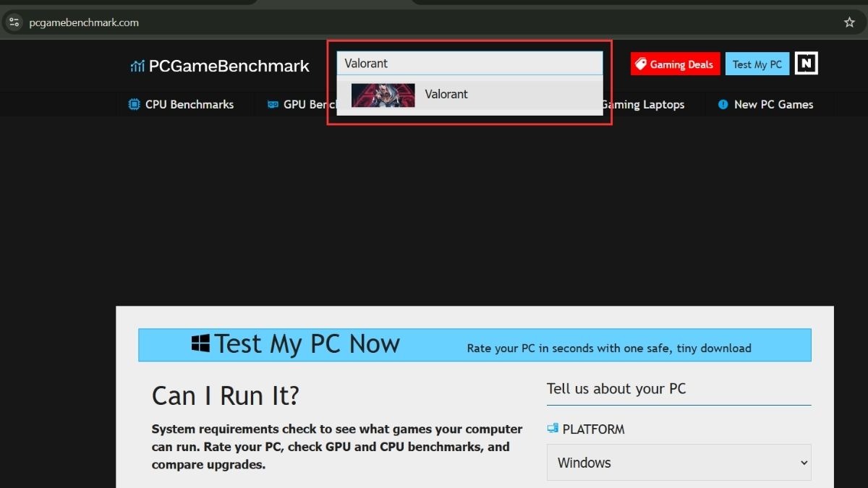Screen dimensions: 868x488
Task: Open the CPU Benchmarks menu item
Action: click(182, 104)
